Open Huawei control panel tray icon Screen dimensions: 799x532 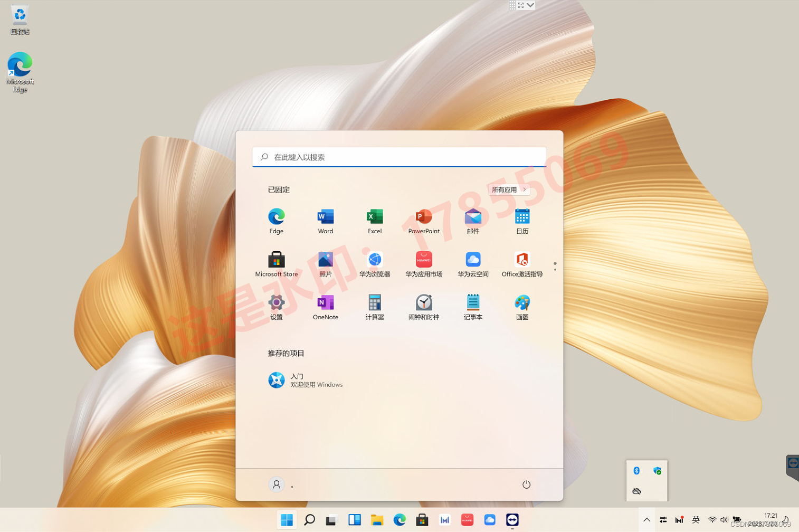(x=663, y=520)
